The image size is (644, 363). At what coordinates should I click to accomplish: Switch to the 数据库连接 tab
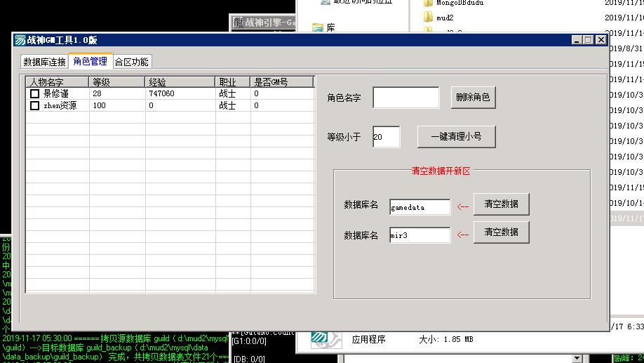click(x=44, y=62)
